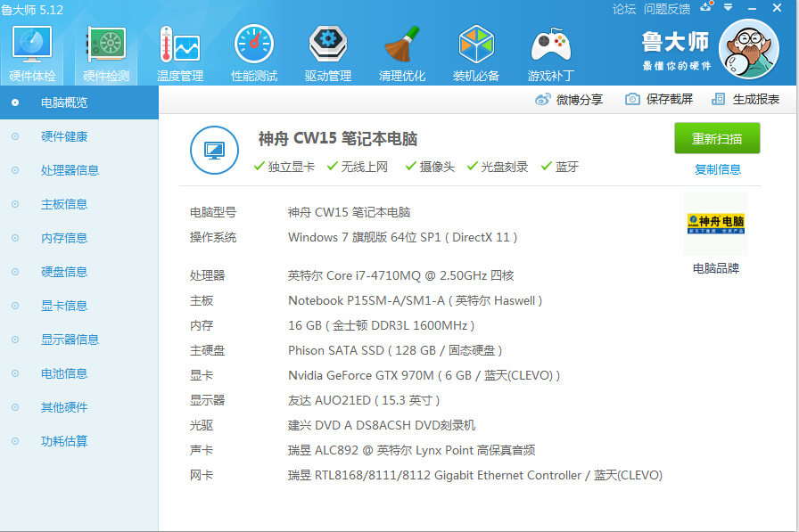This screenshot has height=532, width=799.
Task: Click the 操作系统 row label
Action: point(213,237)
